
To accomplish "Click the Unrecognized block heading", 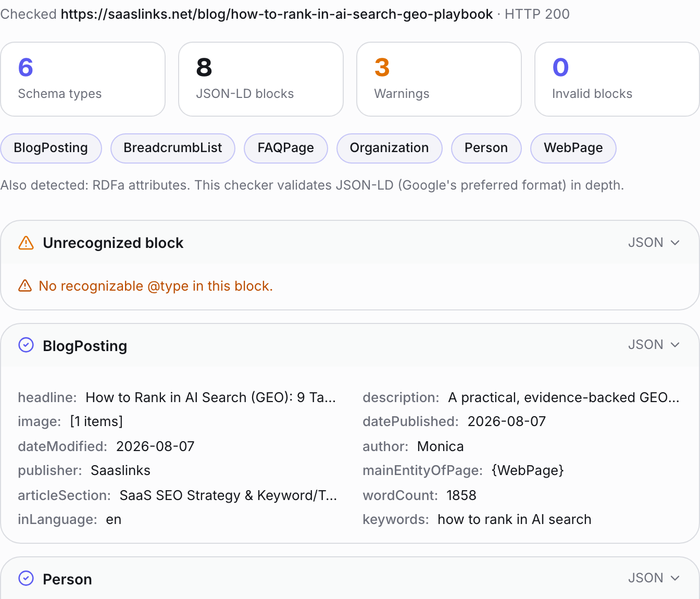I will (x=113, y=243).
